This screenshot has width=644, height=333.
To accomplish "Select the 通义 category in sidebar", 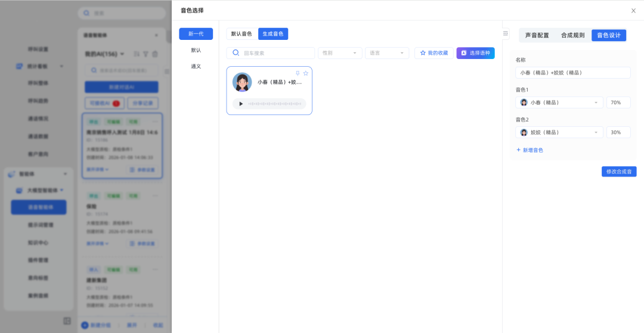I will click(x=196, y=66).
